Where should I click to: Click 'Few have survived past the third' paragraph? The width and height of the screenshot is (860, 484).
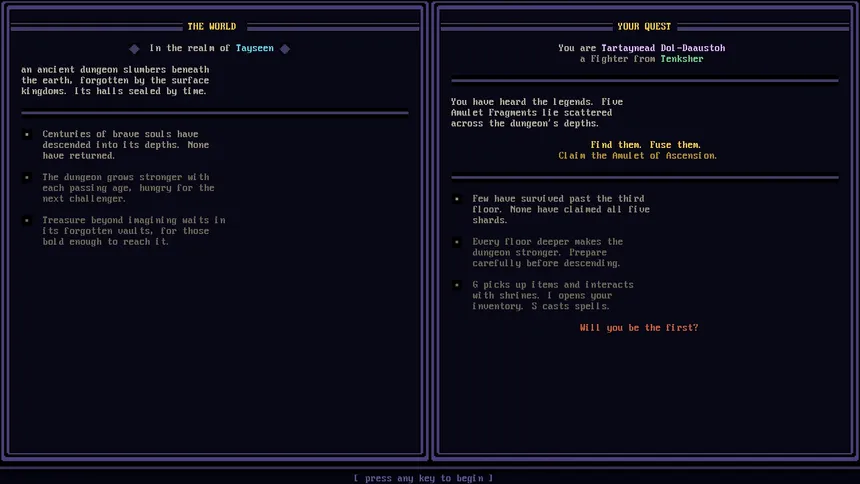561,209
